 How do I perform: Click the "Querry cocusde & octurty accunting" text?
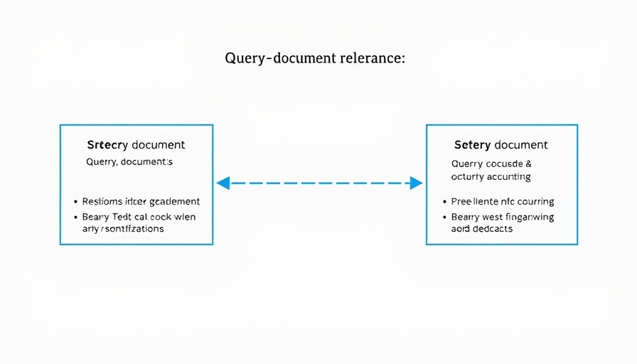coord(491,170)
